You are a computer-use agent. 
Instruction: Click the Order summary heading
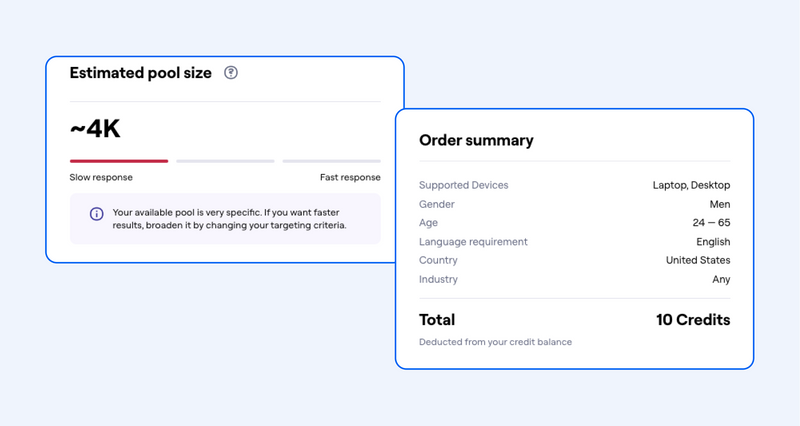477,140
